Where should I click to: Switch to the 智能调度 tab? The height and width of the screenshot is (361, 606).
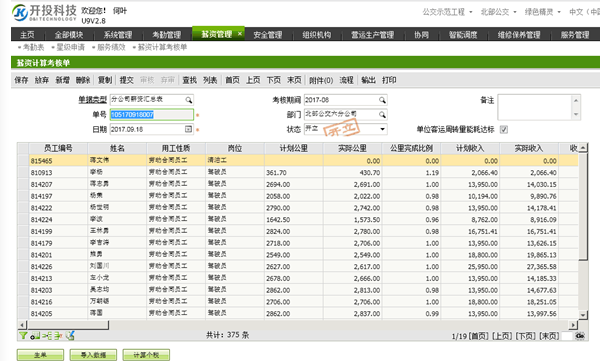[x=463, y=35]
